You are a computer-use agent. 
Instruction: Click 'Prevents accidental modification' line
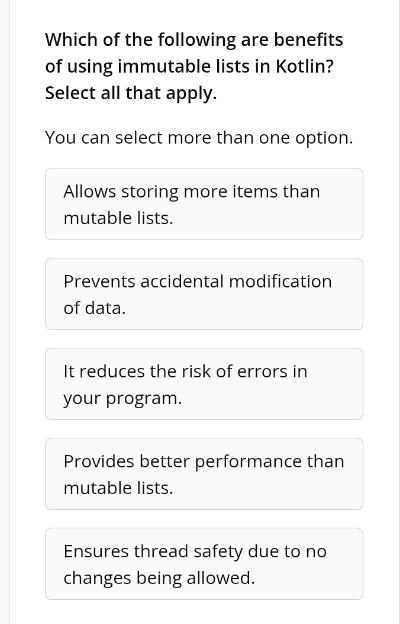point(197,281)
